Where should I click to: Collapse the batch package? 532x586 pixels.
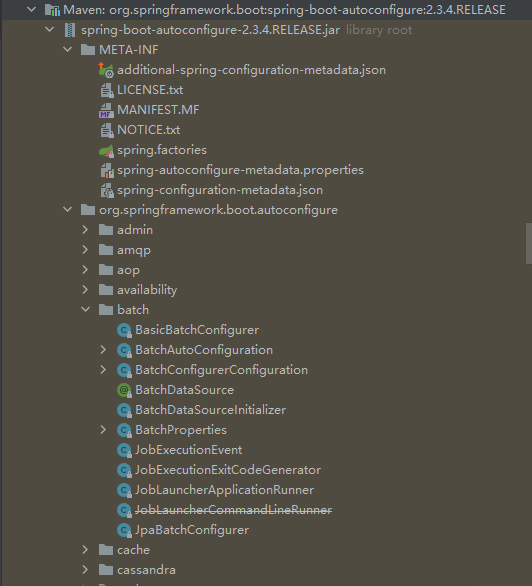pyautogui.click(x=86, y=309)
